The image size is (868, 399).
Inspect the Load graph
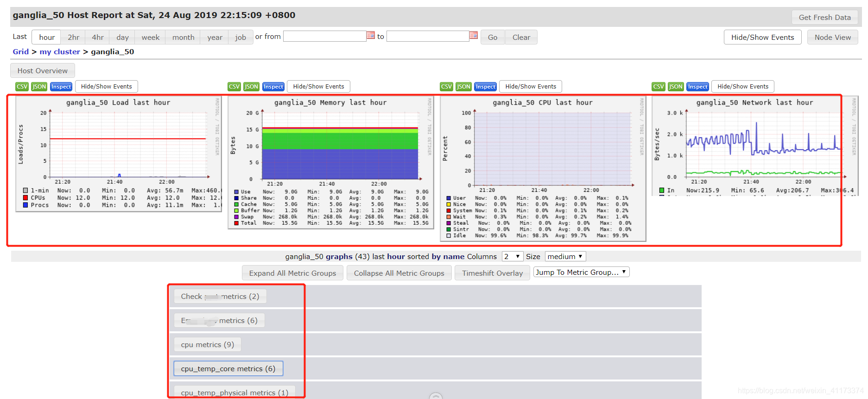(x=61, y=87)
